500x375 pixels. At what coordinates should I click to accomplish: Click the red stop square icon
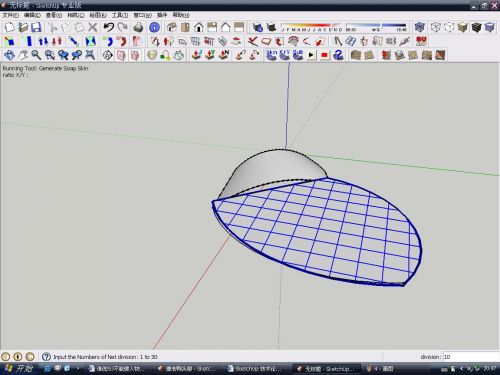(x=324, y=55)
